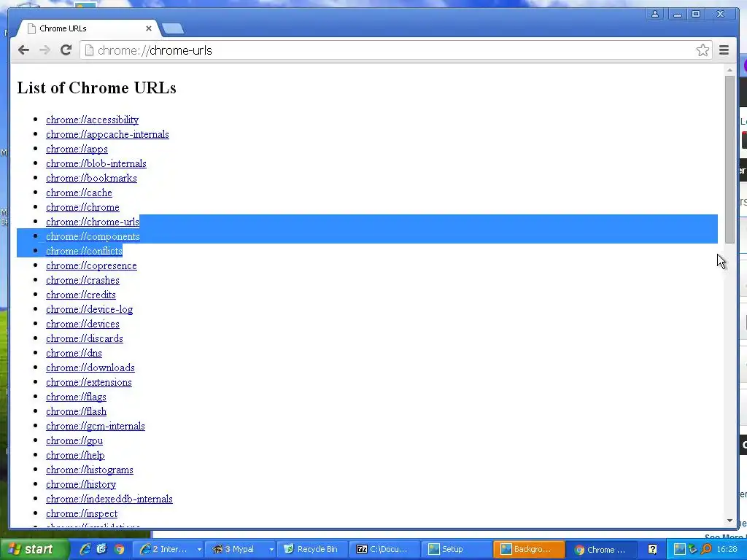Open chrome://dns link

(74, 354)
